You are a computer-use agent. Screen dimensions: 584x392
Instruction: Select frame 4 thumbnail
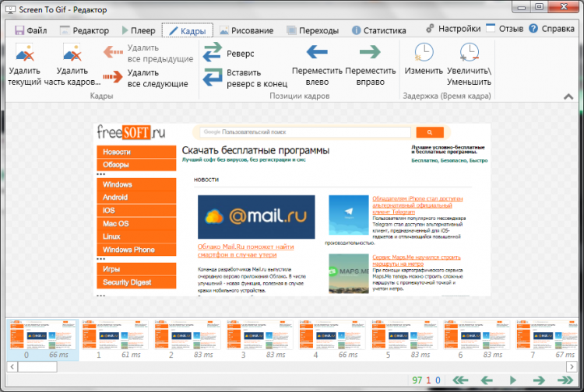click(332, 334)
